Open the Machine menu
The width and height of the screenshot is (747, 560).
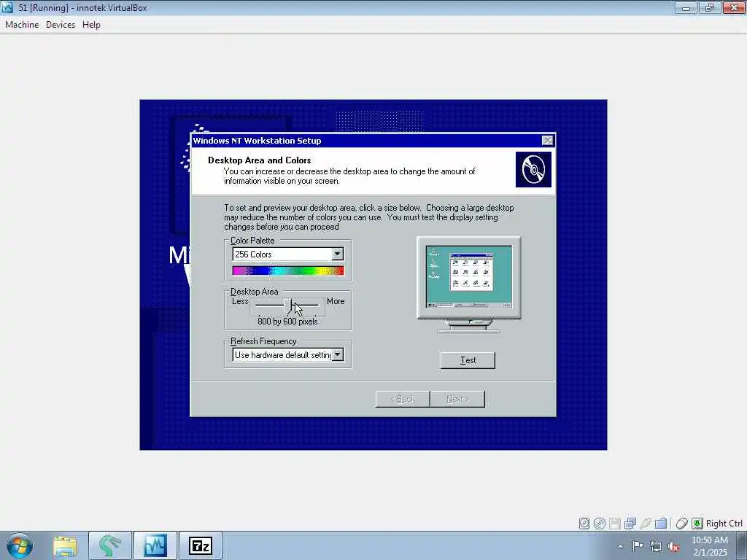tap(22, 25)
